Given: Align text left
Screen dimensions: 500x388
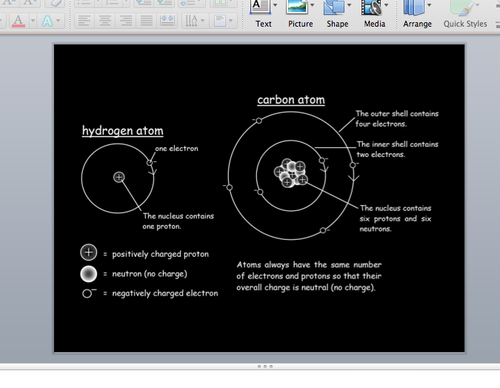Looking at the screenshot, I should tap(84, 21).
